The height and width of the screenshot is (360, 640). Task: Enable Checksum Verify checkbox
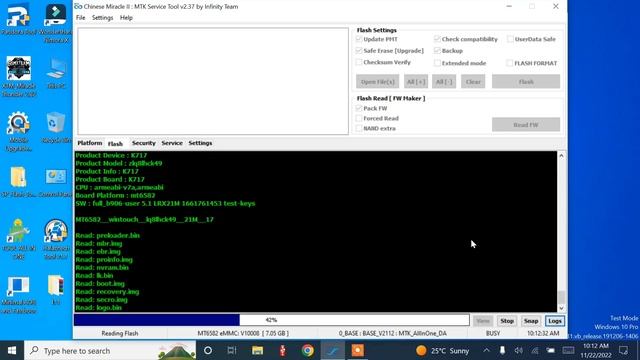[x=359, y=62]
